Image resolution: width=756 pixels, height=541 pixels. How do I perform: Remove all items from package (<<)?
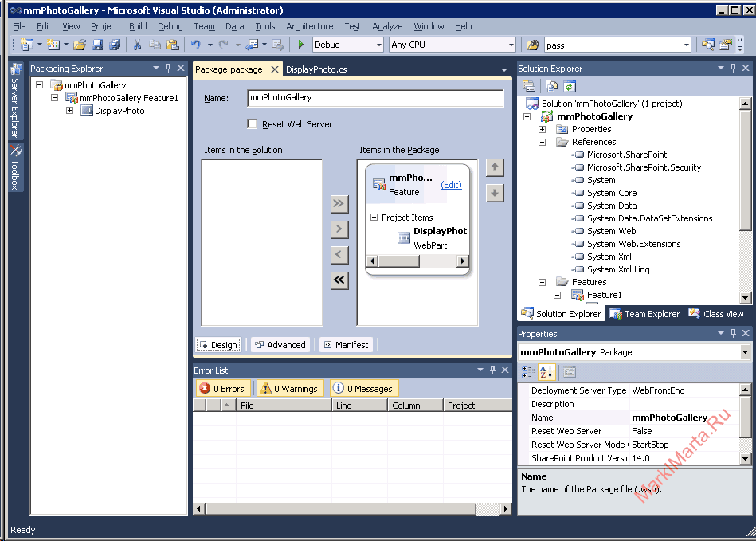[x=339, y=280]
